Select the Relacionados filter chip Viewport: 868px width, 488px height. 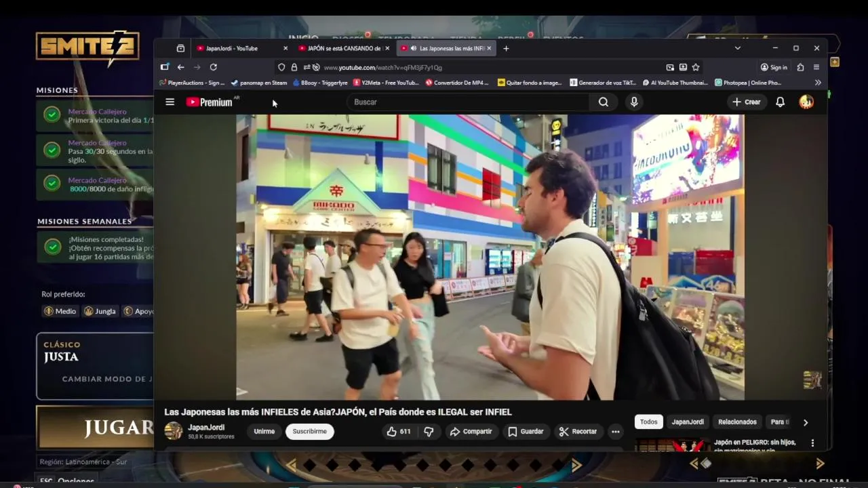[x=737, y=422]
